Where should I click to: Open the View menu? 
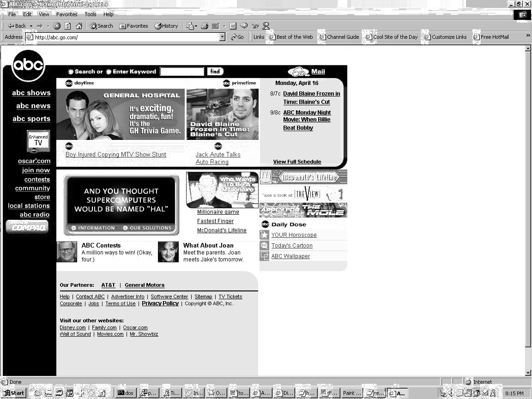tap(44, 14)
